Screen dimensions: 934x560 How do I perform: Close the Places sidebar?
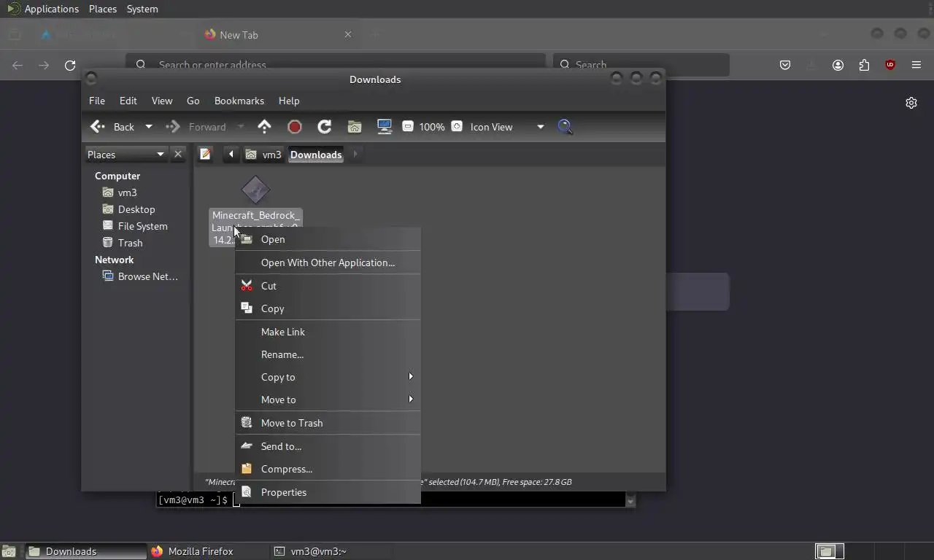tap(178, 154)
